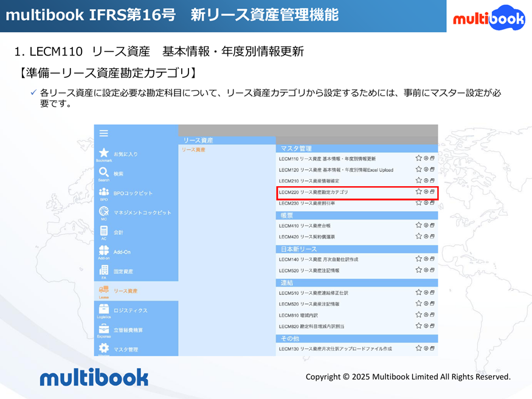This screenshot has width=532, height=399.
Task: Open LECM120 基本情報・年度別情報Excel Upload
Action: (x=336, y=170)
